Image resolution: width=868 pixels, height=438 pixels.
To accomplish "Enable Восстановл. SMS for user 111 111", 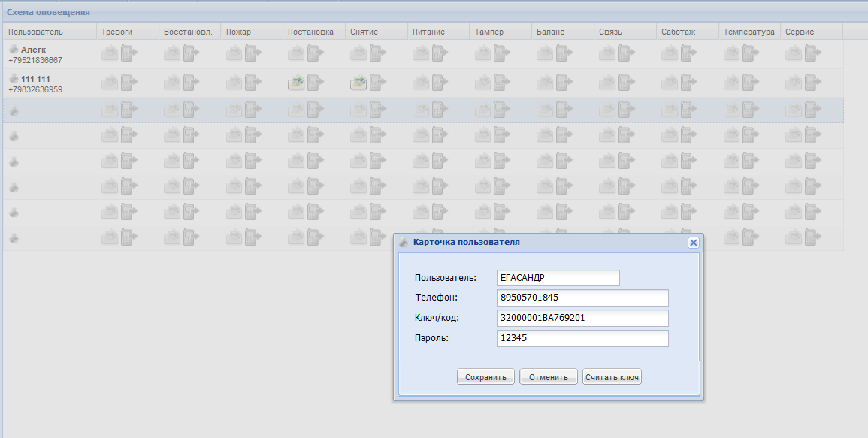I will [171, 83].
